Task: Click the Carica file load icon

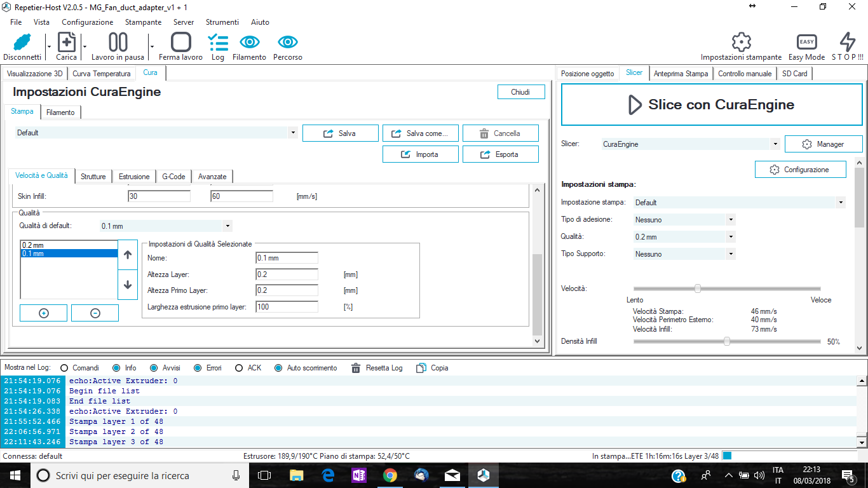Action: pos(66,43)
